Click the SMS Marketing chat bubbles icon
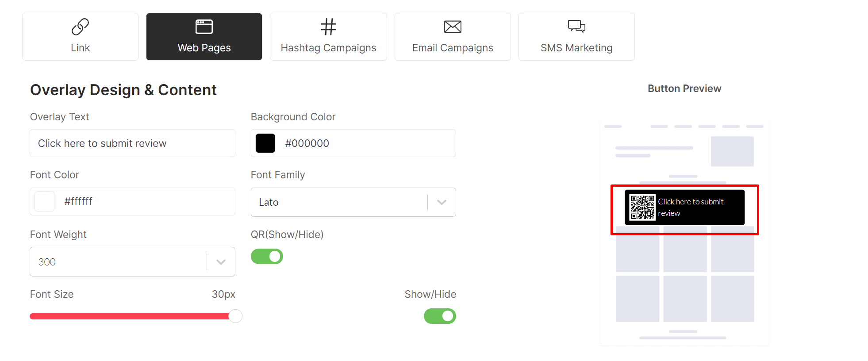The width and height of the screenshot is (868, 361). 576,27
